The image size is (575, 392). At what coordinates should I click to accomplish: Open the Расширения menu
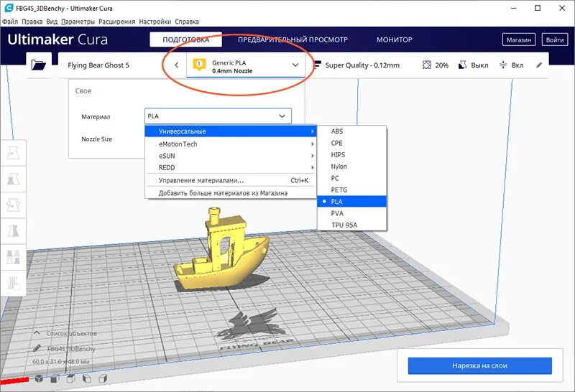tap(116, 22)
